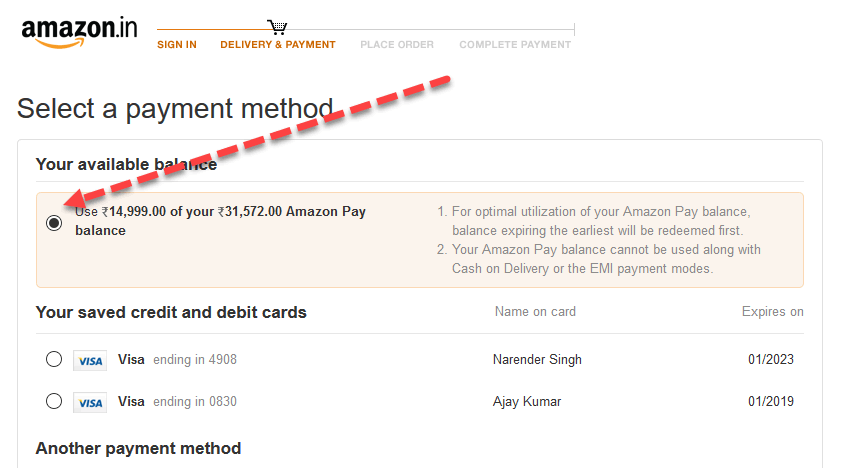The image size is (842, 468).
Task: Click the Visa ending in 0830 label
Action: click(x=177, y=401)
